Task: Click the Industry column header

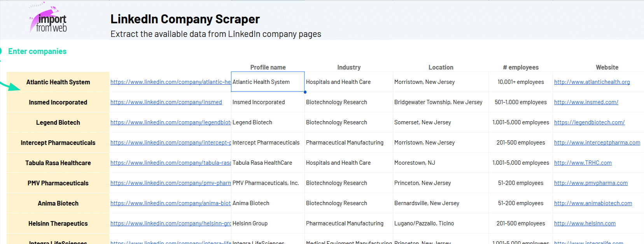Action: point(349,67)
